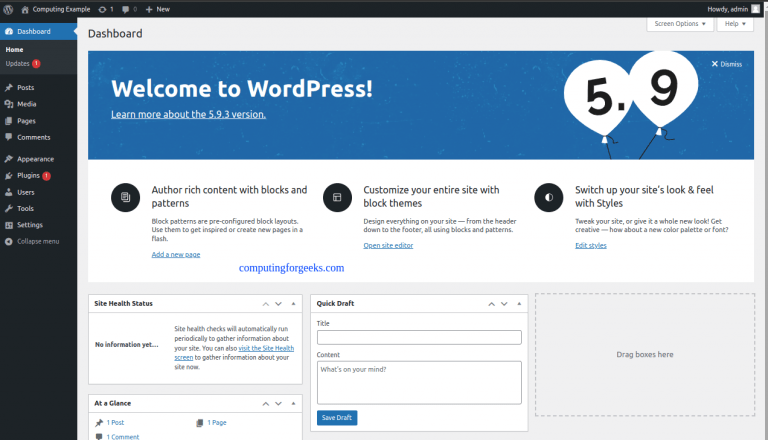The height and width of the screenshot is (440, 768).
Task: Click the Media icon in sidebar
Action: 9,104
